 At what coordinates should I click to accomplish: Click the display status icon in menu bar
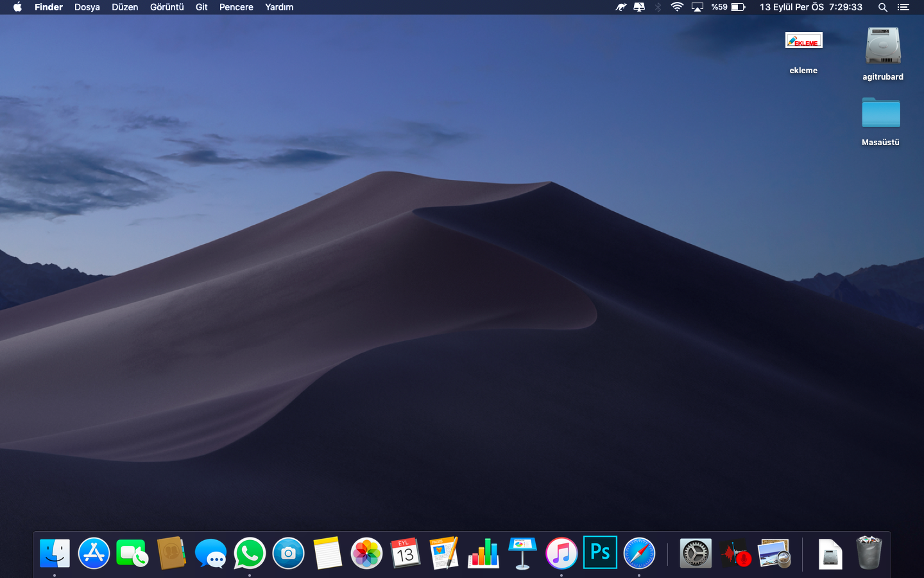point(639,7)
